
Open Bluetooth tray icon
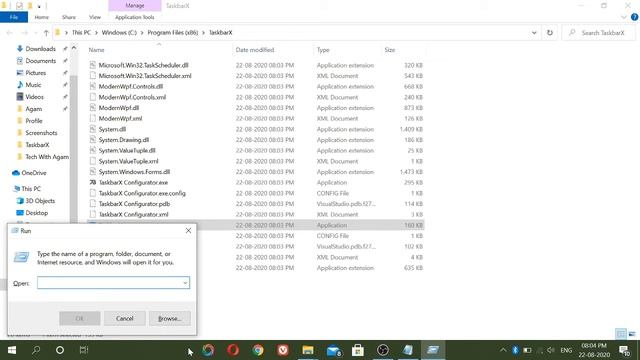click(x=515, y=350)
